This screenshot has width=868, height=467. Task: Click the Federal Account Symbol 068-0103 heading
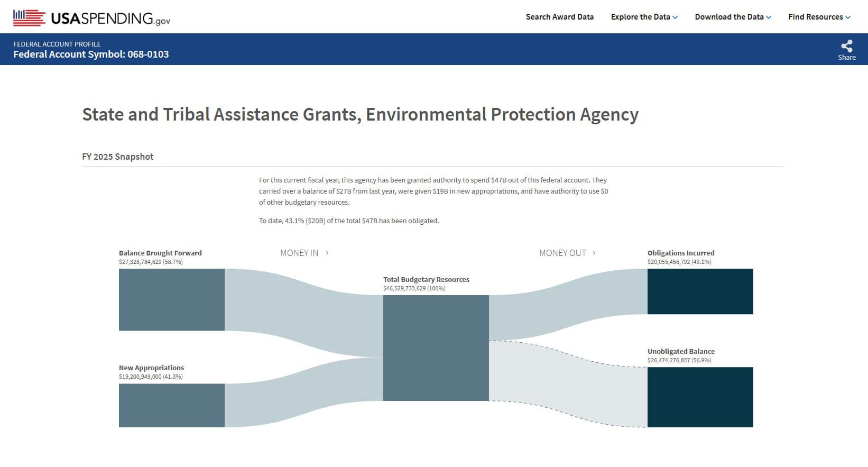(x=91, y=54)
